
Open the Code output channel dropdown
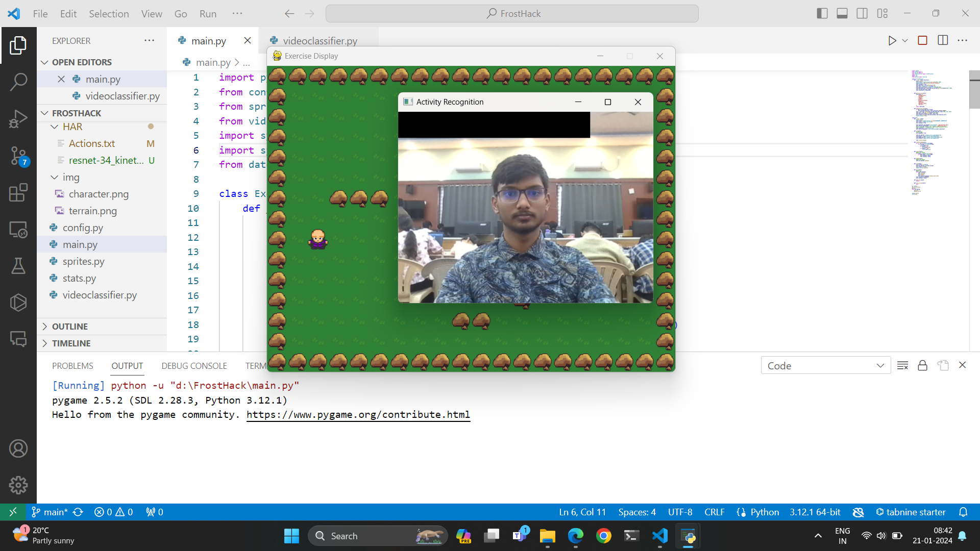(x=825, y=365)
